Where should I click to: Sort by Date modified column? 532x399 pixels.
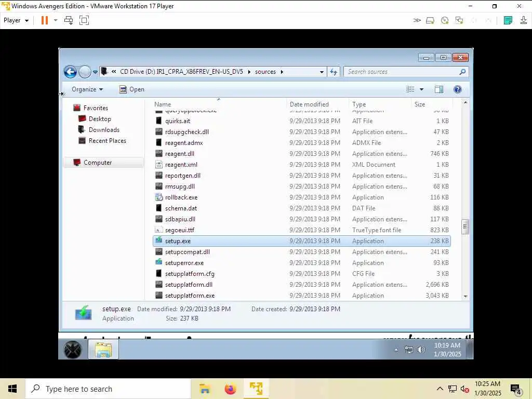309,104
